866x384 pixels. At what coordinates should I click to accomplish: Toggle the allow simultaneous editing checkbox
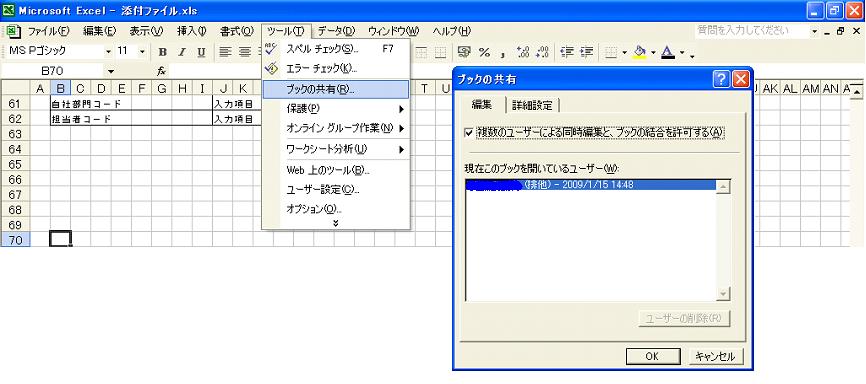click(x=469, y=133)
